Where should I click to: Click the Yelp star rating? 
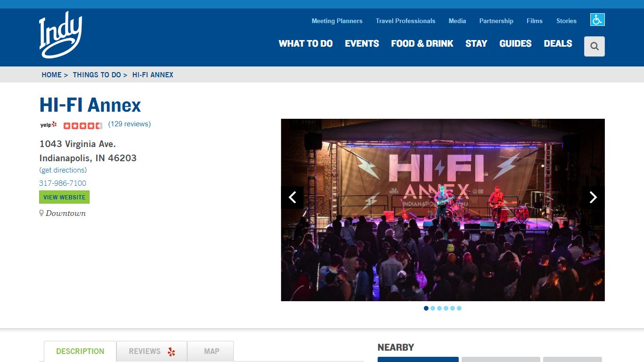(x=83, y=125)
